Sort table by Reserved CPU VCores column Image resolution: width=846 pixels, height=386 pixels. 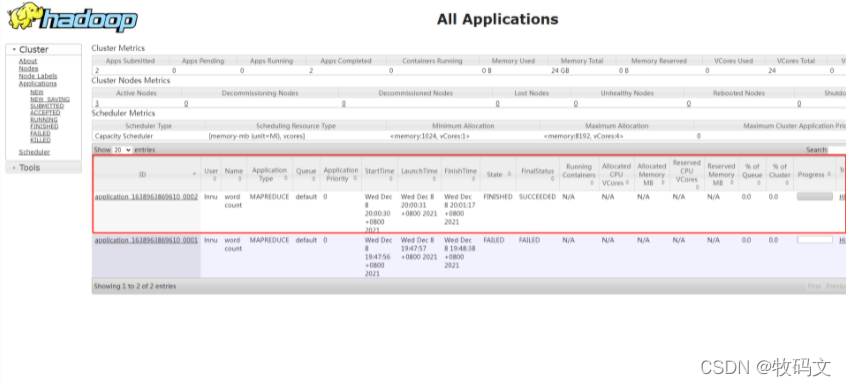pos(687,174)
